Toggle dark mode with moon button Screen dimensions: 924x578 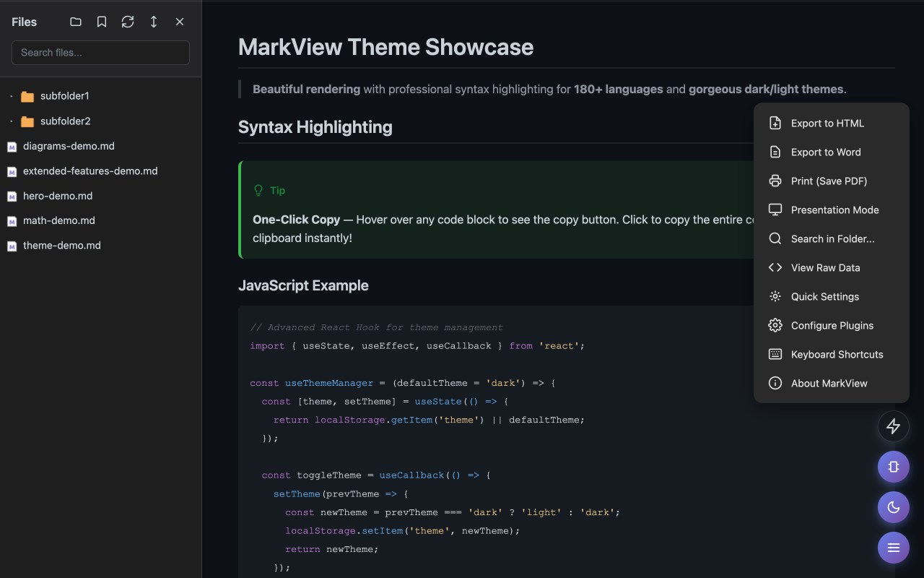[894, 507]
